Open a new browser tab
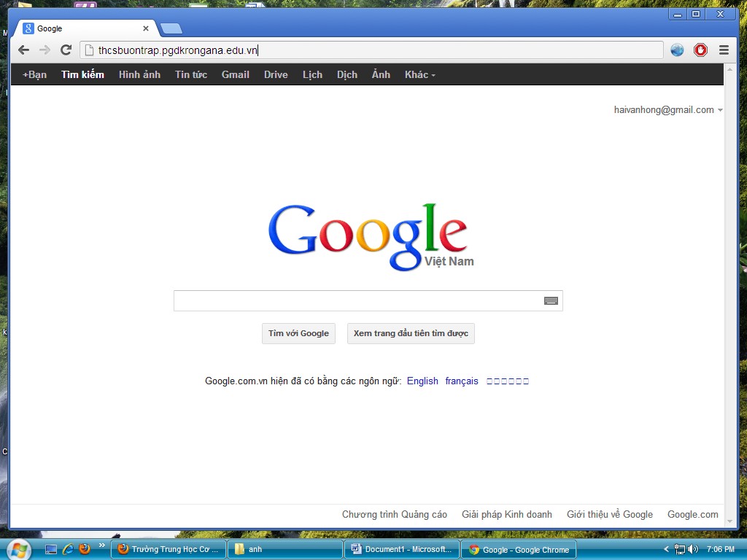Screen dimensions: 747x560 tap(171, 28)
